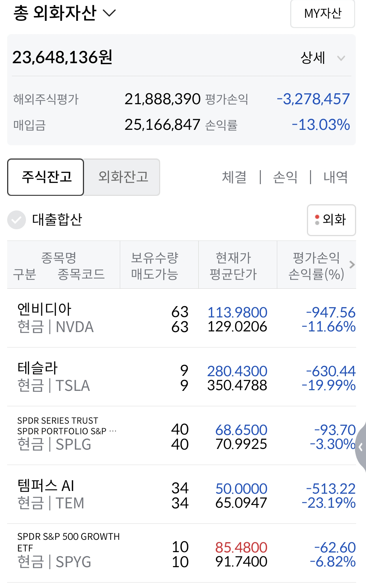Click NVDA loss value -947.56

pyautogui.click(x=331, y=312)
